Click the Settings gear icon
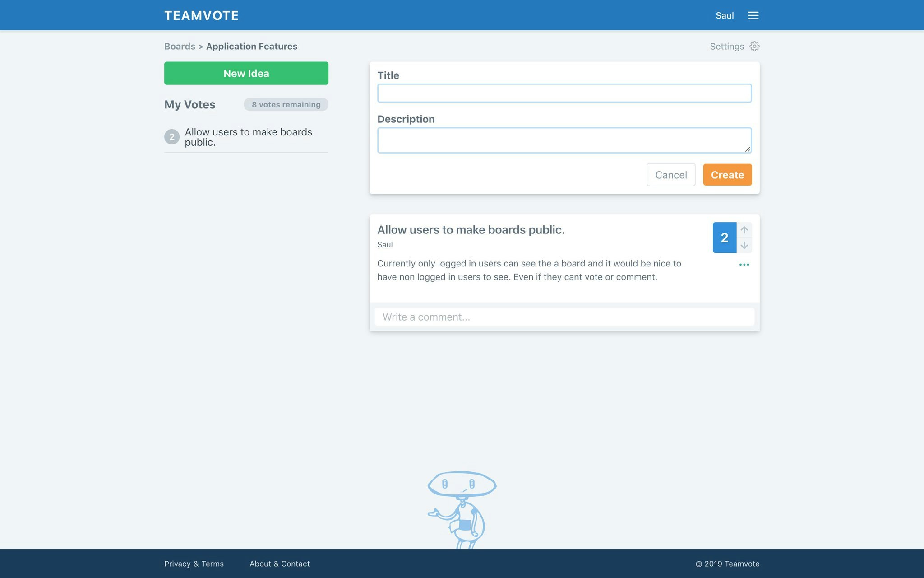 (x=754, y=47)
